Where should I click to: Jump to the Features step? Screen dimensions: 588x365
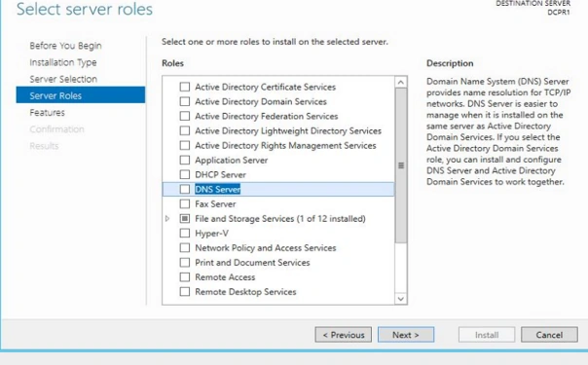click(48, 113)
